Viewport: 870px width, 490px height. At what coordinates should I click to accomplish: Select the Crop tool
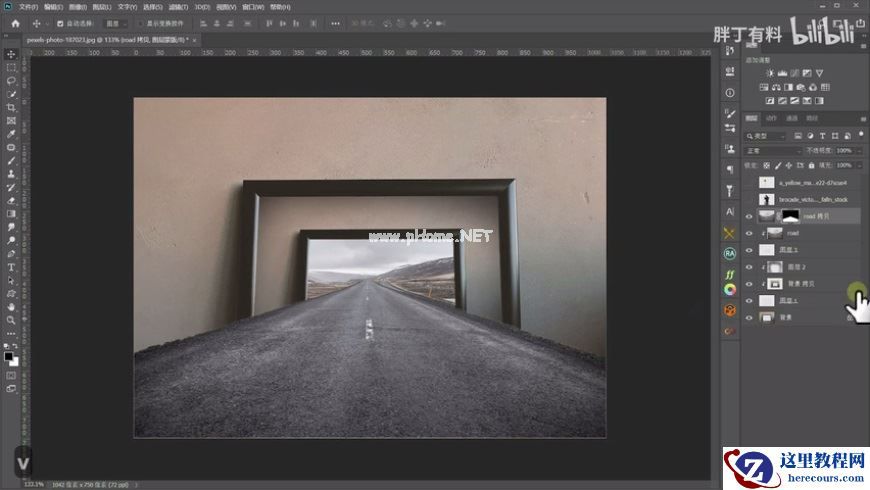(x=11, y=108)
